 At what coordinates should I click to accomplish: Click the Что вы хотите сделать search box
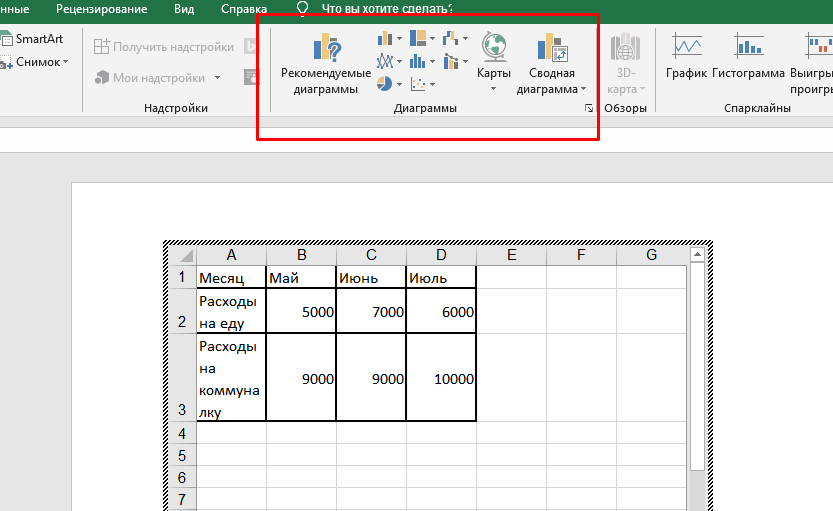pyautogui.click(x=386, y=9)
